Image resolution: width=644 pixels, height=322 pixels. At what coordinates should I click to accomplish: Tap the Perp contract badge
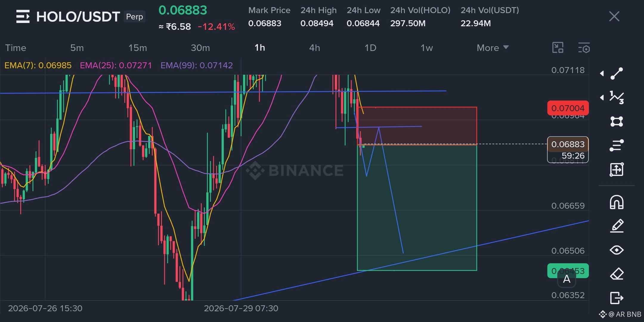tap(134, 17)
